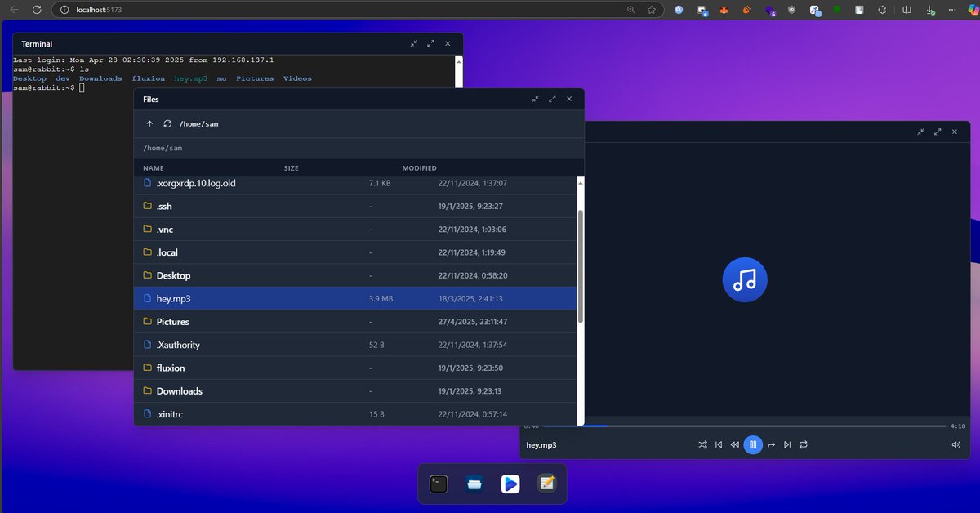Maximize the Files window
The height and width of the screenshot is (513, 980).
pos(552,99)
